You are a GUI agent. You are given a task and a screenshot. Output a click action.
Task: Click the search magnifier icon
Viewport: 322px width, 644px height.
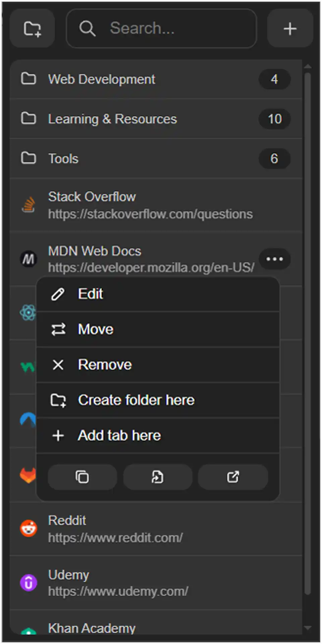[x=88, y=28]
